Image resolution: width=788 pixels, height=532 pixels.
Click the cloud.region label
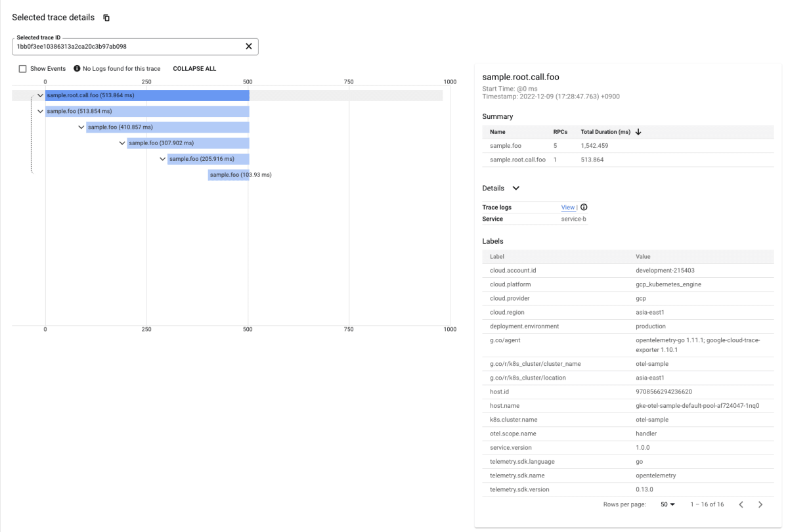(x=507, y=312)
